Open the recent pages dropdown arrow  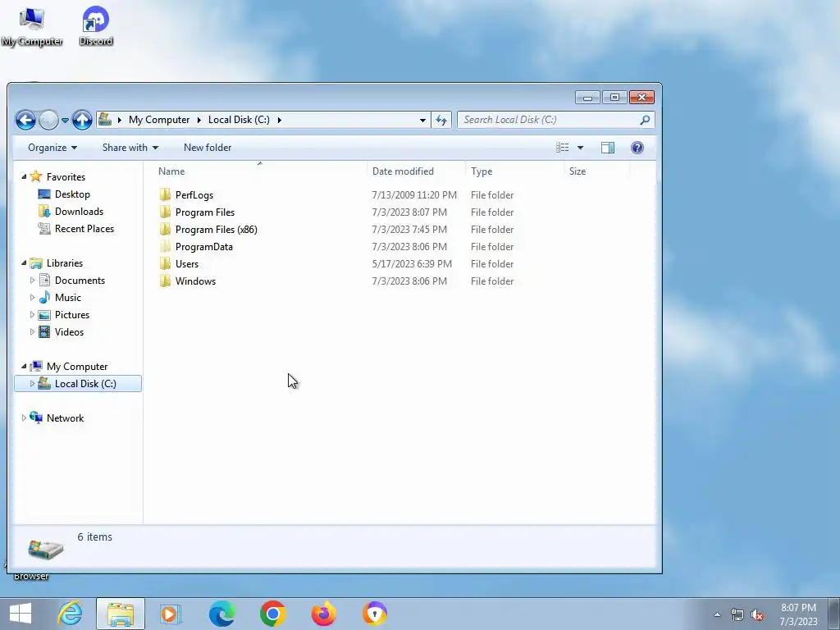click(x=65, y=121)
